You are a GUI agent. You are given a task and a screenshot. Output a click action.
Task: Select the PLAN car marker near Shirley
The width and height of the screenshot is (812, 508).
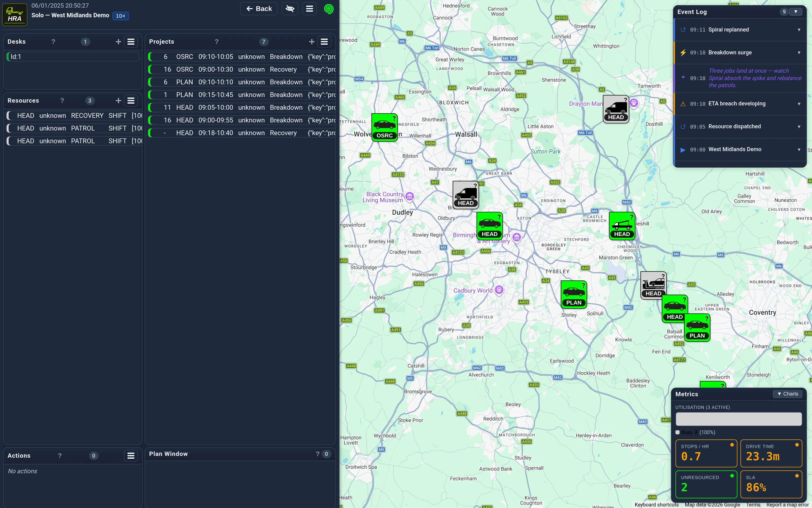(574, 294)
